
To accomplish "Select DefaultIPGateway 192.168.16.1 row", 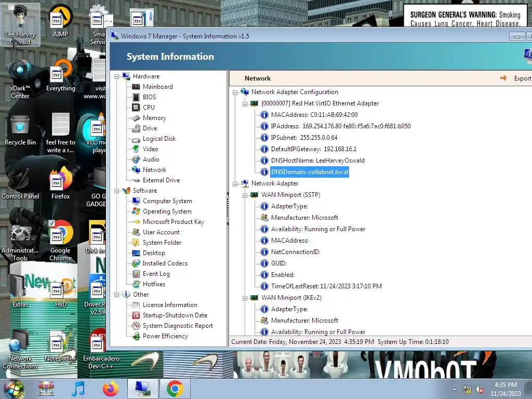I will (x=313, y=149).
